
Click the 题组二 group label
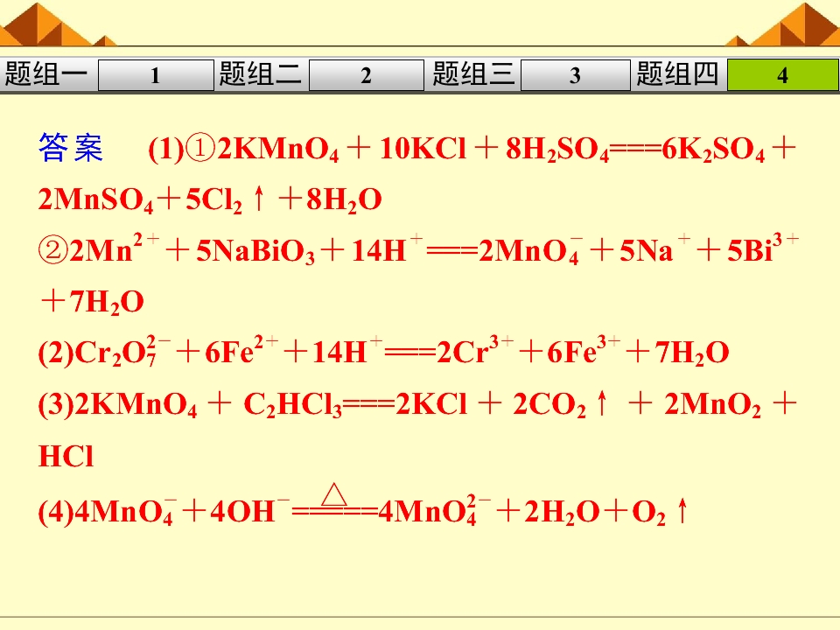[261, 73]
